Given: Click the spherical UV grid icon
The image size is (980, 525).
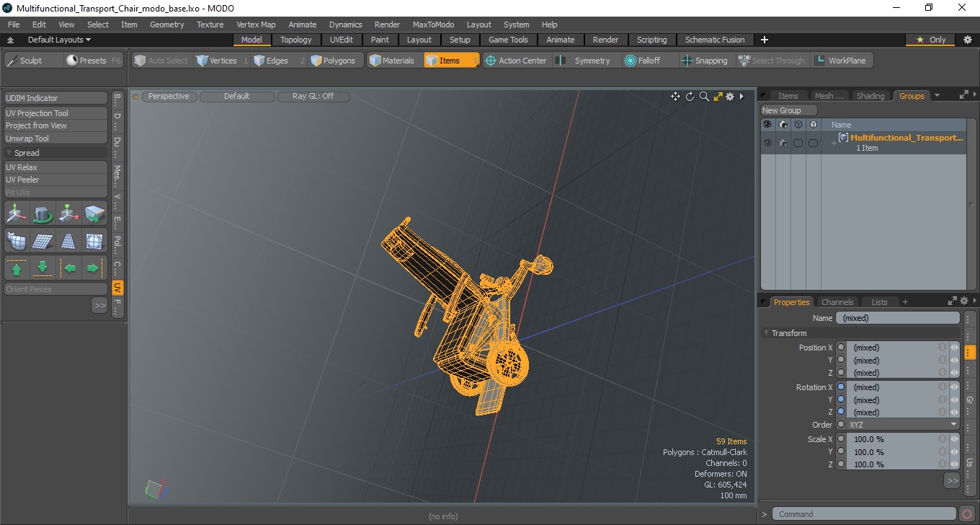Looking at the screenshot, I should pyautogui.click(x=94, y=241).
